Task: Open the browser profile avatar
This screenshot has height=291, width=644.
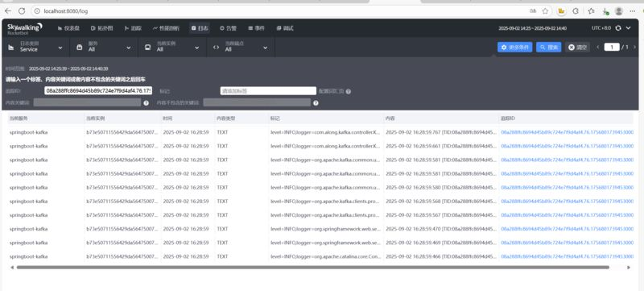Action: [x=618, y=11]
